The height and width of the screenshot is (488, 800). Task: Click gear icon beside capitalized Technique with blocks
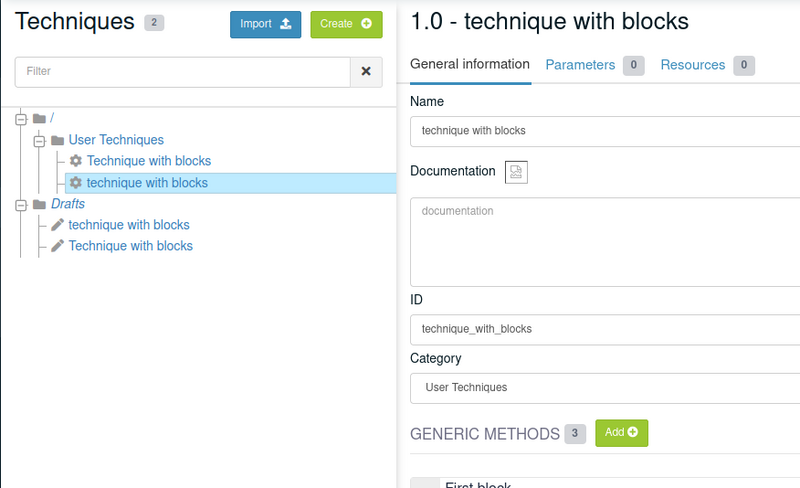[76, 161]
